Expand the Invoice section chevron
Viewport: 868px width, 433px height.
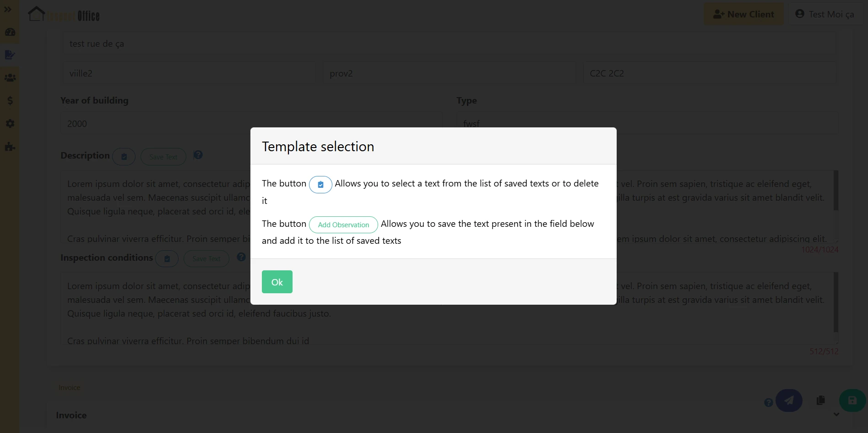836,415
